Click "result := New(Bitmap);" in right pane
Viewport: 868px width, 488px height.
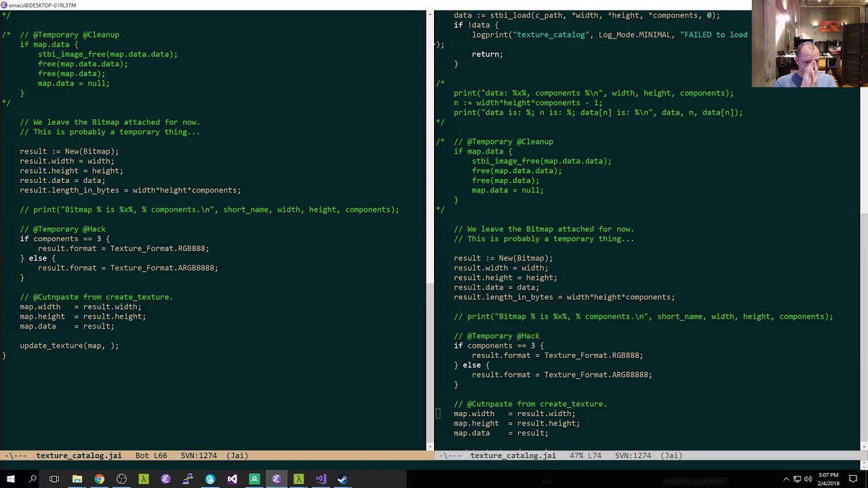pyautogui.click(x=503, y=258)
